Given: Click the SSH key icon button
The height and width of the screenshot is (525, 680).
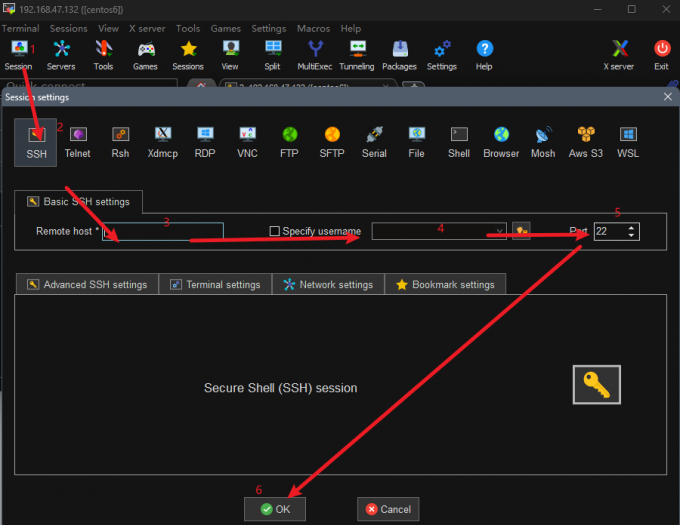Looking at the screenshot, I should tap(597, 385).
